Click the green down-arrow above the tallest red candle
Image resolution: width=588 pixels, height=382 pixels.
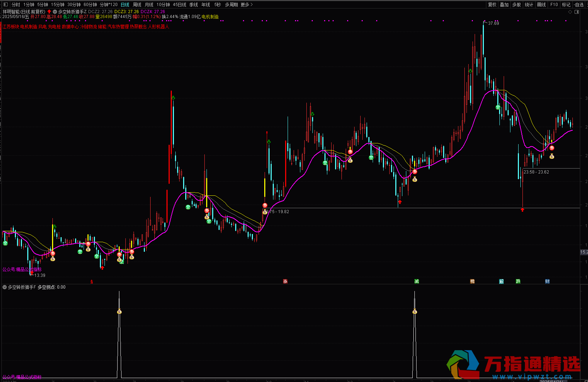click(173, 98)
